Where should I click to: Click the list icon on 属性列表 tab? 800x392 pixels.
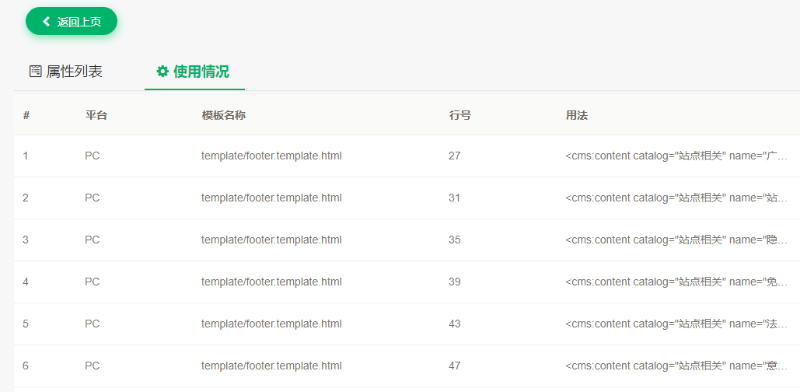[35, 71]
